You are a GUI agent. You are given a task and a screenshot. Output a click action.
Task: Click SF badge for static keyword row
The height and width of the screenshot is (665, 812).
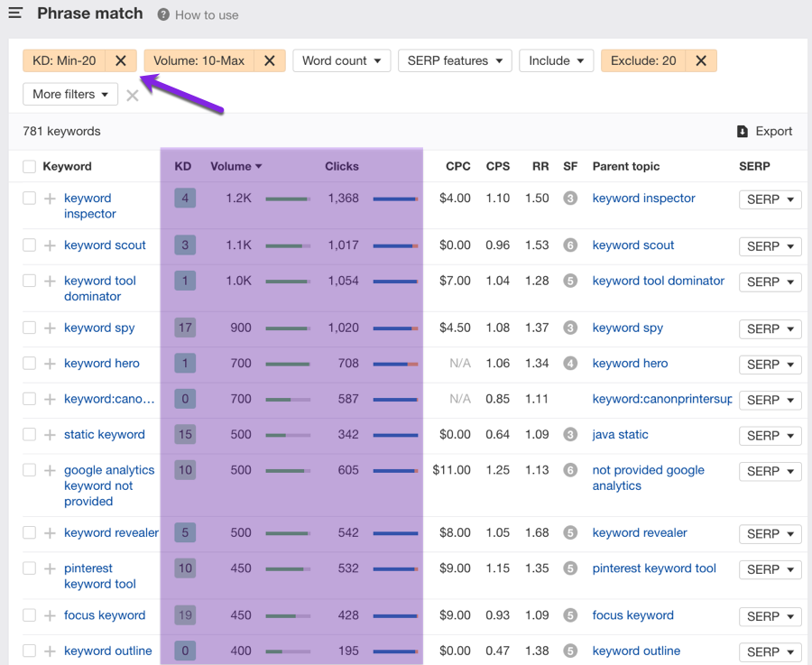tap(570, 435)
